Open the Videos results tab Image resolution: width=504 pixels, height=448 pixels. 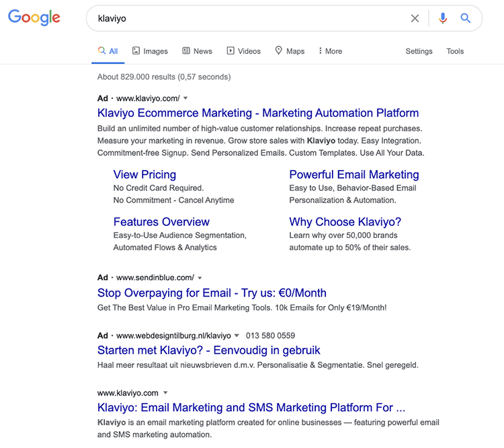(x=243, y=51)
